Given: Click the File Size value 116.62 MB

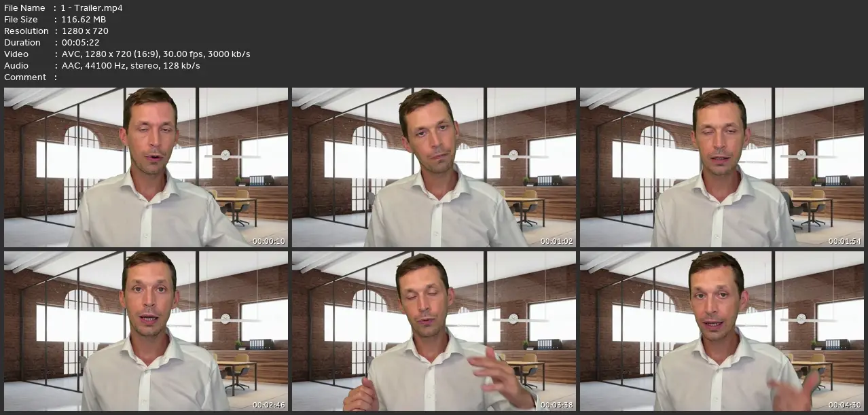Looking at the screenshot, I should point(84,20).
